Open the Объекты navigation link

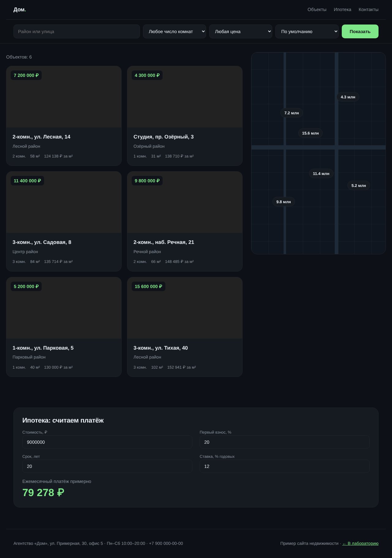(x=317, y=9)
